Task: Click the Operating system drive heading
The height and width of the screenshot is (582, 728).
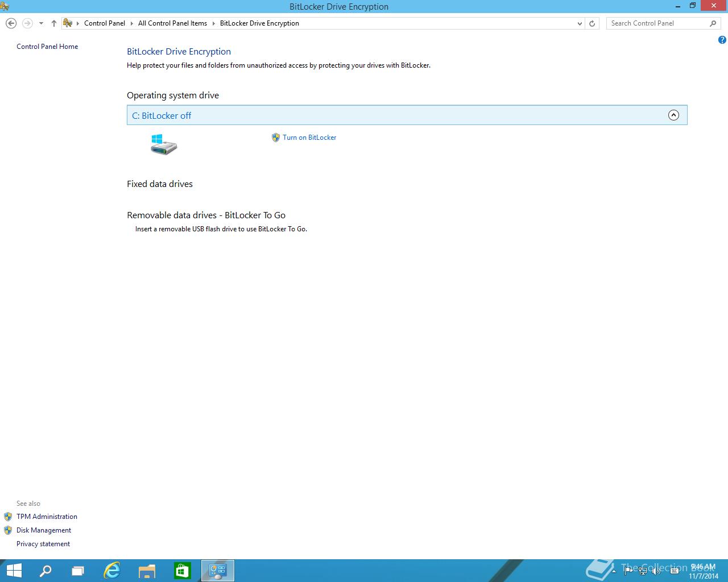Action: (x=173, y=95)
